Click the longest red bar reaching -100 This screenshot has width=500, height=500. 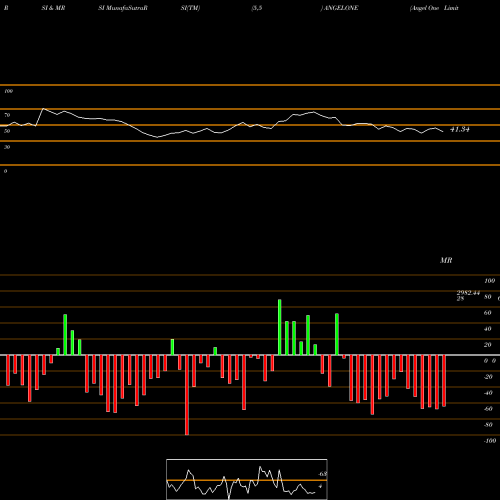(x=187, y=395)
